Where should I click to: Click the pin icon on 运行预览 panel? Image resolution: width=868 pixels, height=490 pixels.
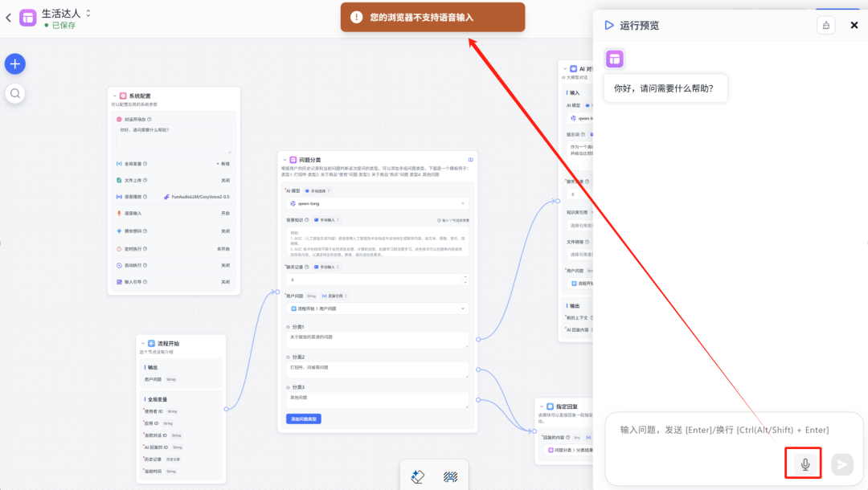tap(825, 25)
